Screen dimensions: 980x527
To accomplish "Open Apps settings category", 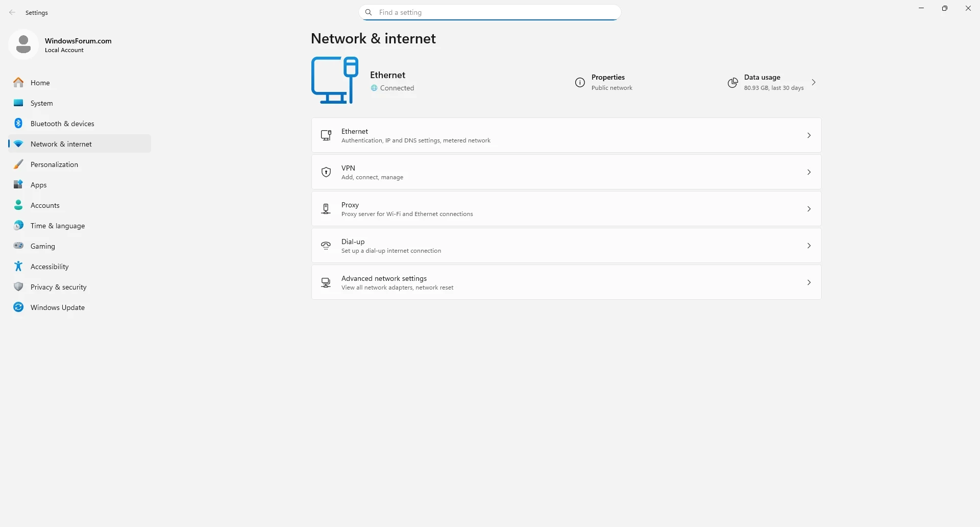I will click(80, 184).
